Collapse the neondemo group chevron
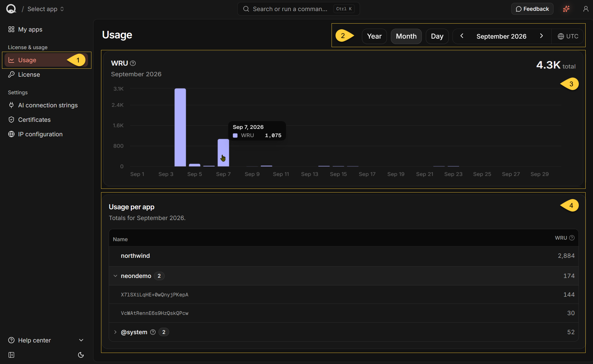Viewport: 593px width, 364px height. pyautogui.click(x=115, y=276)
